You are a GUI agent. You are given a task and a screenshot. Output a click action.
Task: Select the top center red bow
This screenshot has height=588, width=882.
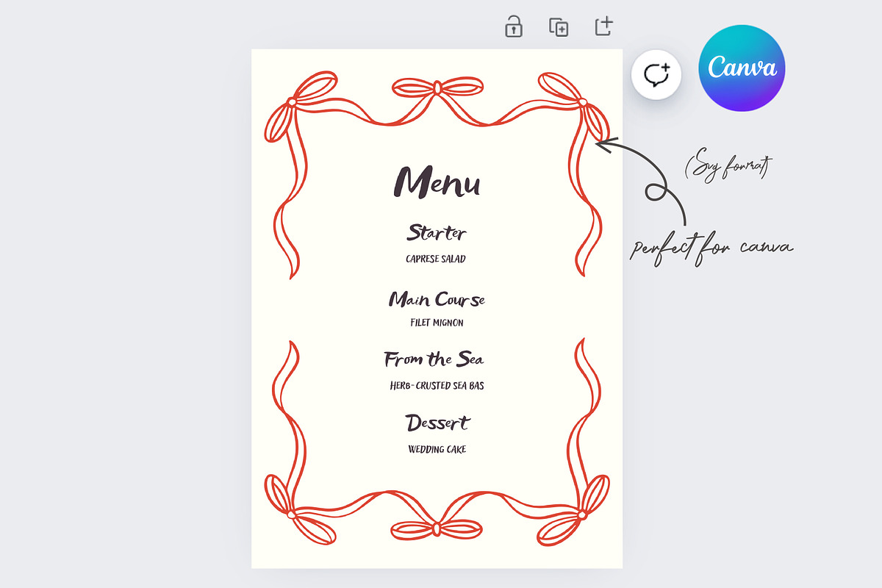(437, 88)
